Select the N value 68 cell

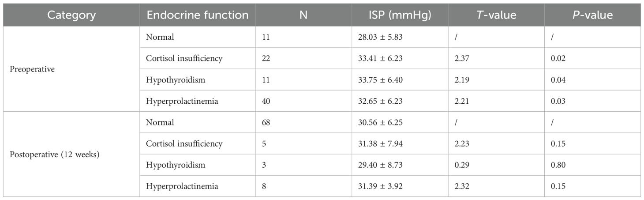pyautogui.click(x=266, y=123)
